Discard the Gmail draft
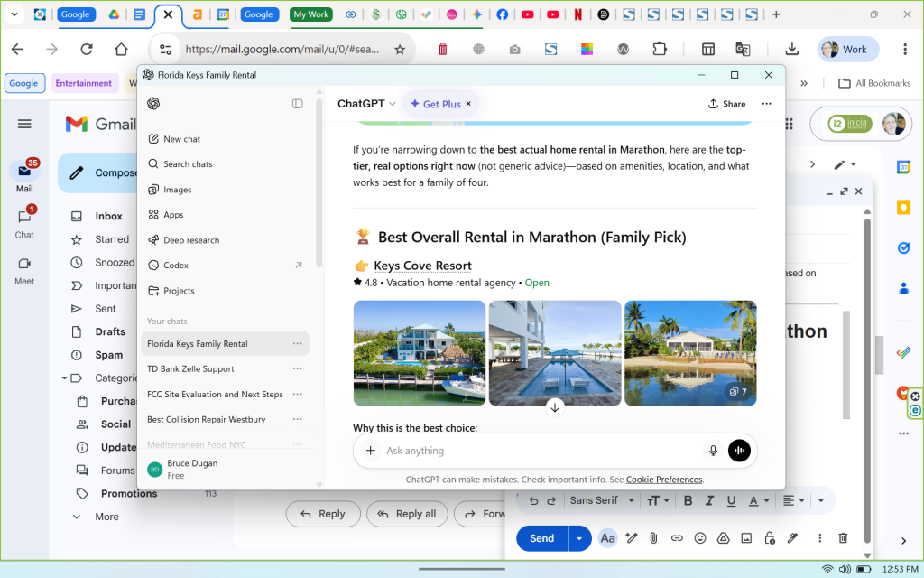This screenshot has width=924, height=578. (x=842, y=537)
